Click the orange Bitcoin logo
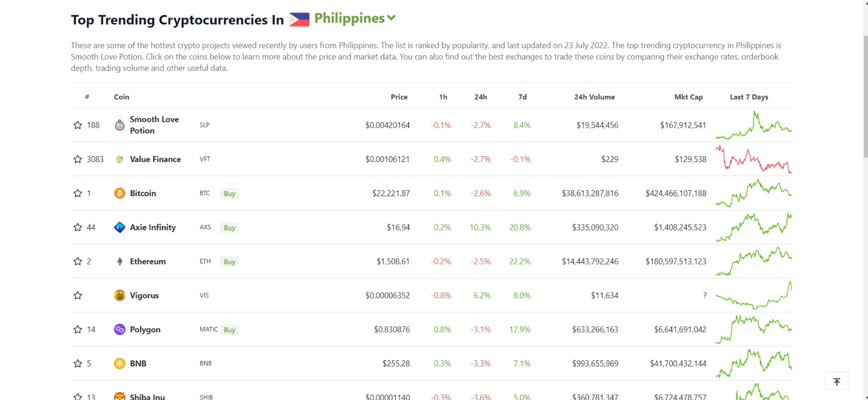Viewport: 868px width, 400px height. click(120, 193)
